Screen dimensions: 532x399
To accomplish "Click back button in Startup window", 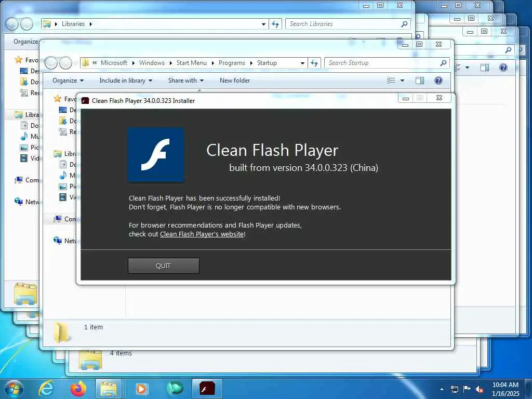I will [x=51, y=63].
